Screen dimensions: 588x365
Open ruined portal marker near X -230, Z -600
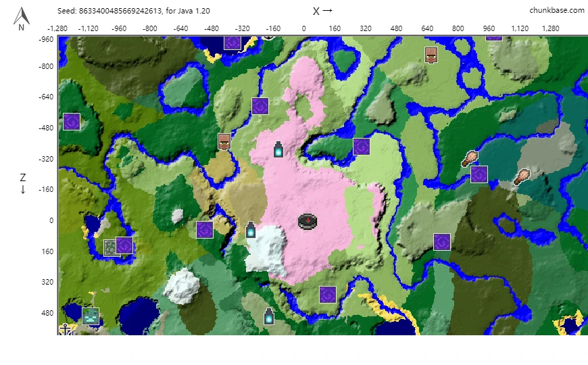(x=260, y=106)
